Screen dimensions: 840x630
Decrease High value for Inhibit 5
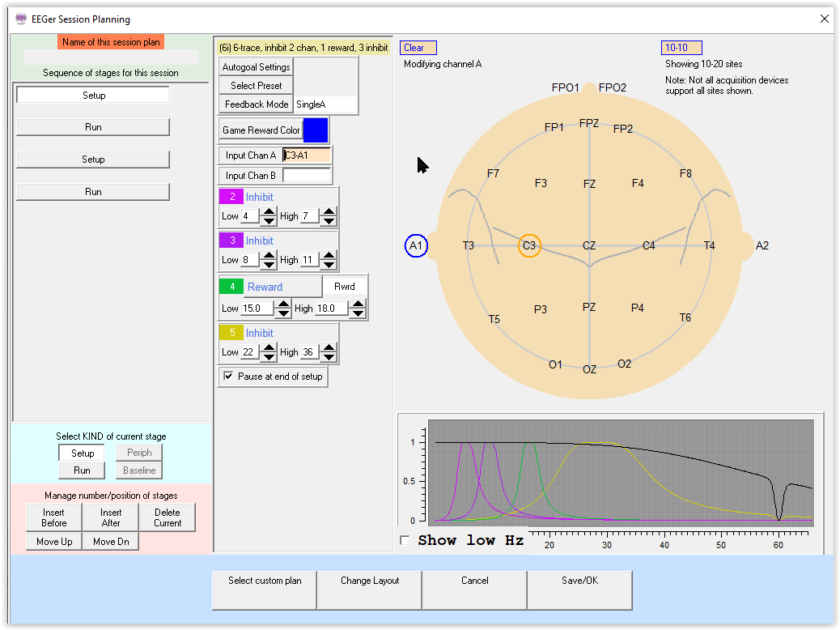pos(329,357)
